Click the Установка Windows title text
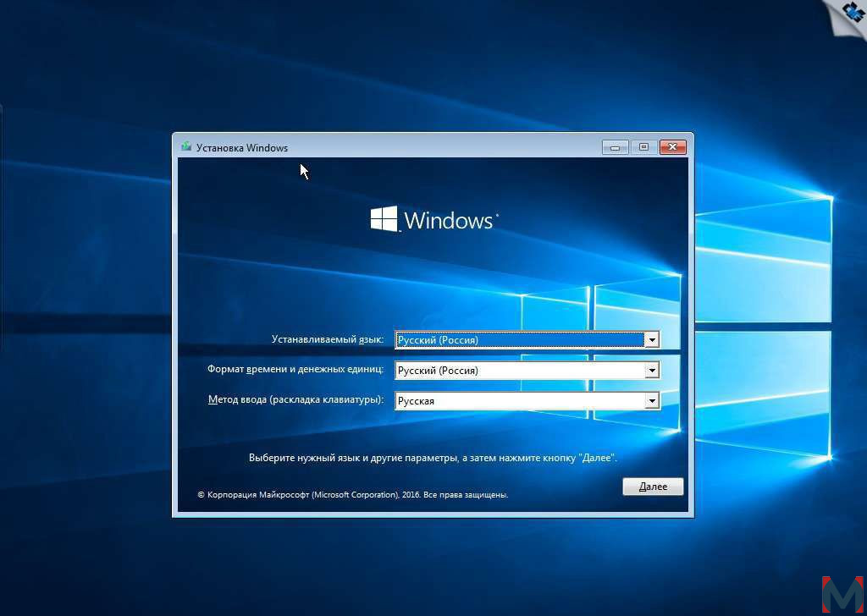 [242, 147]
